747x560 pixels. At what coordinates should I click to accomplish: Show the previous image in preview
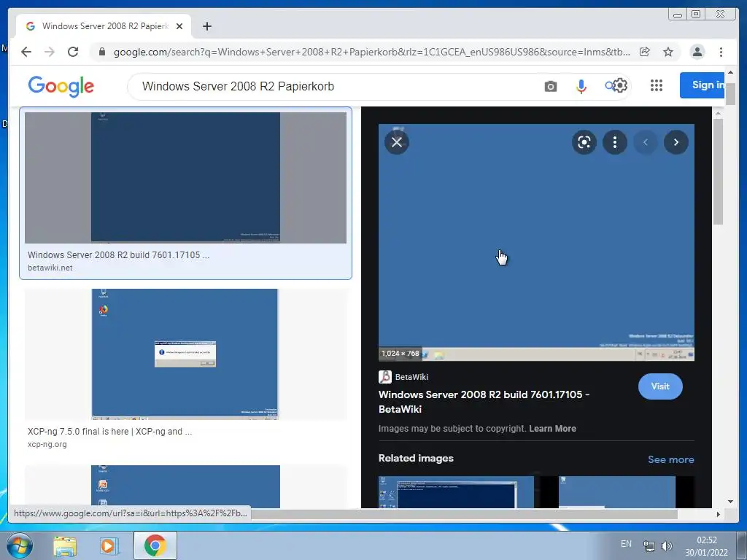646,142
